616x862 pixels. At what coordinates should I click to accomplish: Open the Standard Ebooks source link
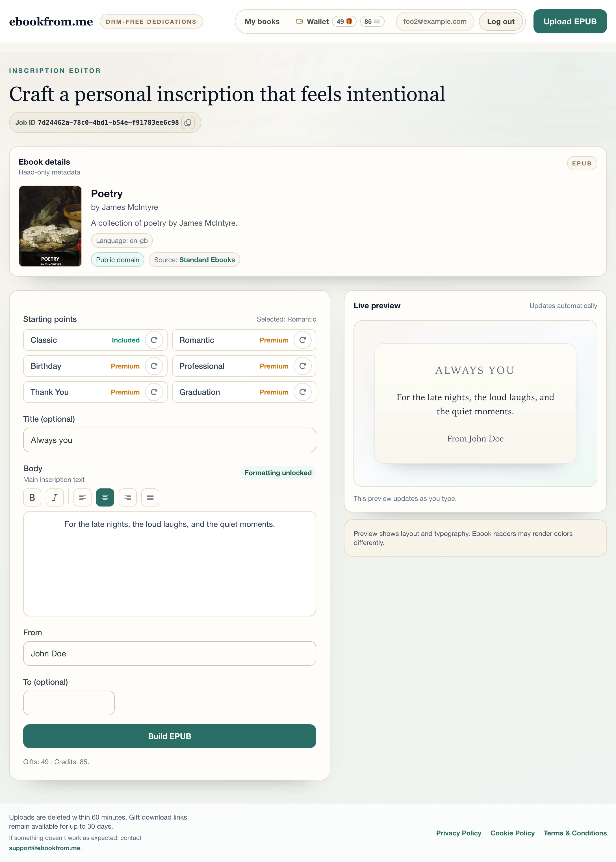point(207,260)
